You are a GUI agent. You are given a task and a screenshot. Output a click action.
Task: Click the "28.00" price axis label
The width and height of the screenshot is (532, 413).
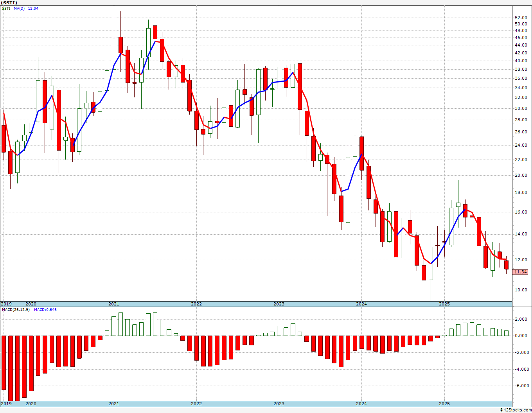[x=521, y=120]
